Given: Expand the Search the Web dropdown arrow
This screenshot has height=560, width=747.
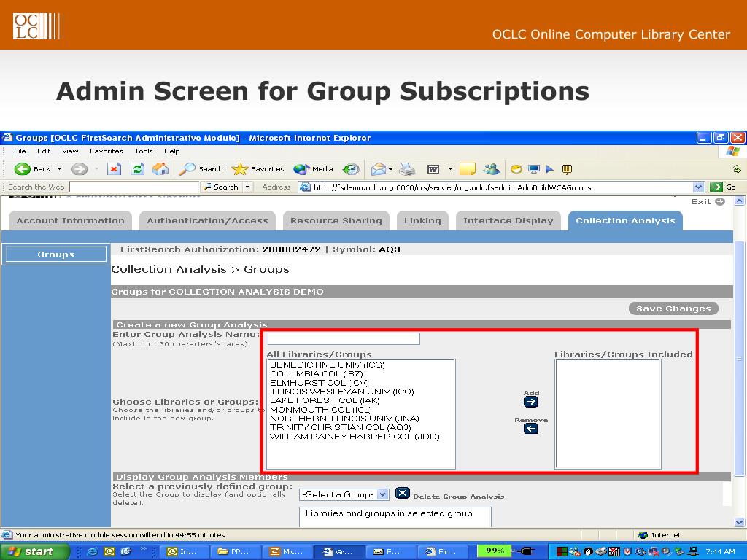Looking at the screenshot, I should 248,187.
